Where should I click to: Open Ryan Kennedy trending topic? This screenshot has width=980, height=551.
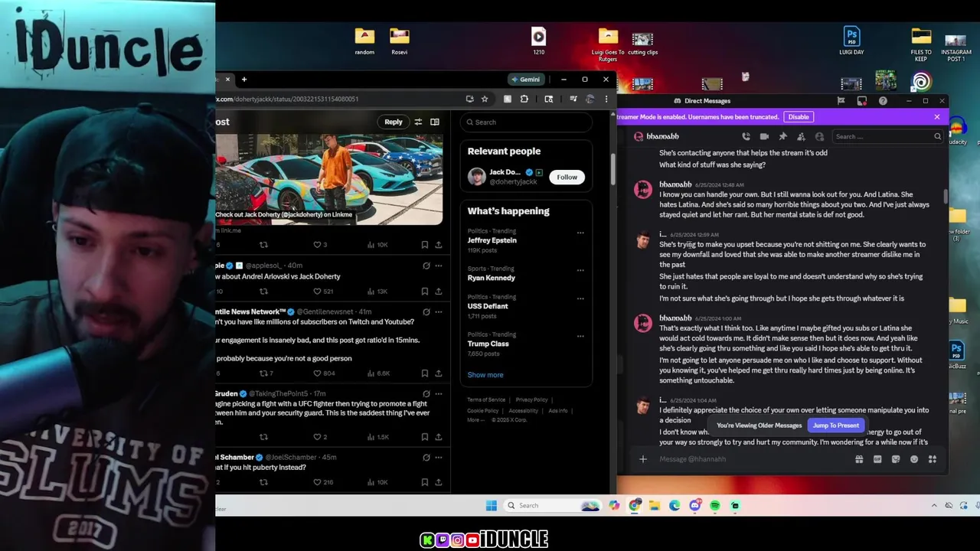492,278
